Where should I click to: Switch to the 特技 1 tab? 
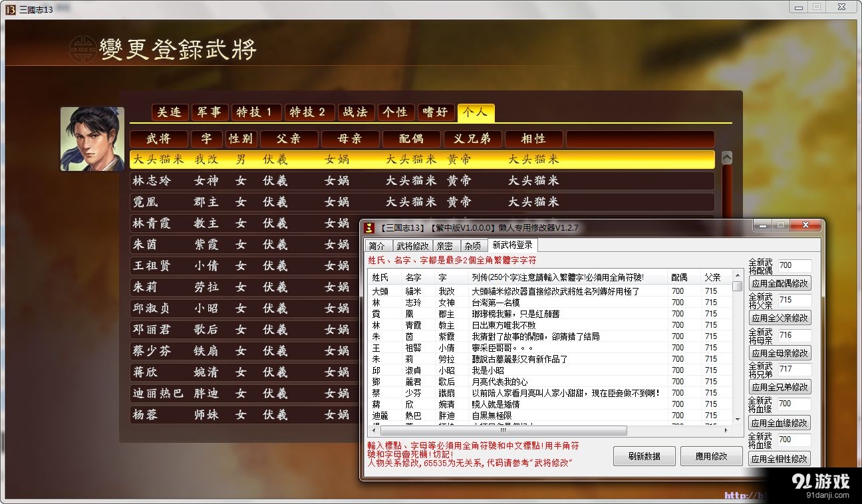pos(257,112)
